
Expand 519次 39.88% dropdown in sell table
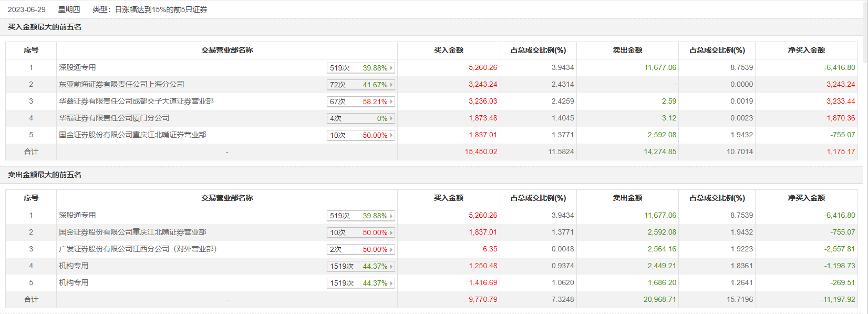391,216
